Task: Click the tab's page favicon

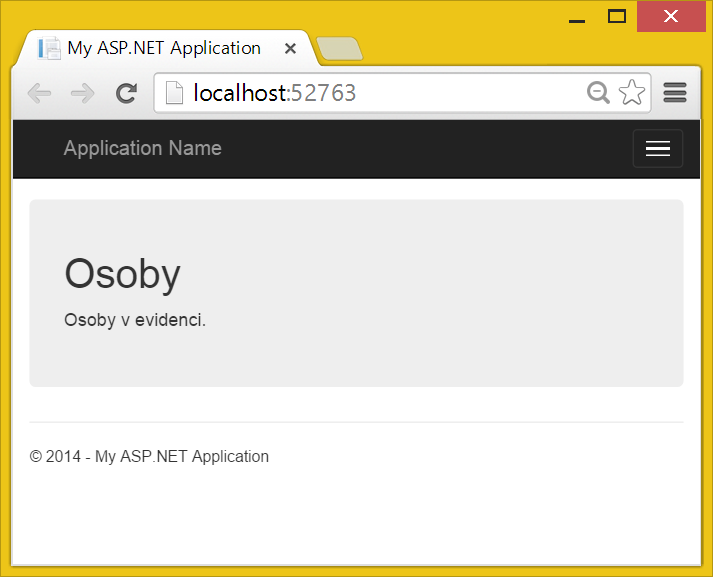Action: point(49,48)
